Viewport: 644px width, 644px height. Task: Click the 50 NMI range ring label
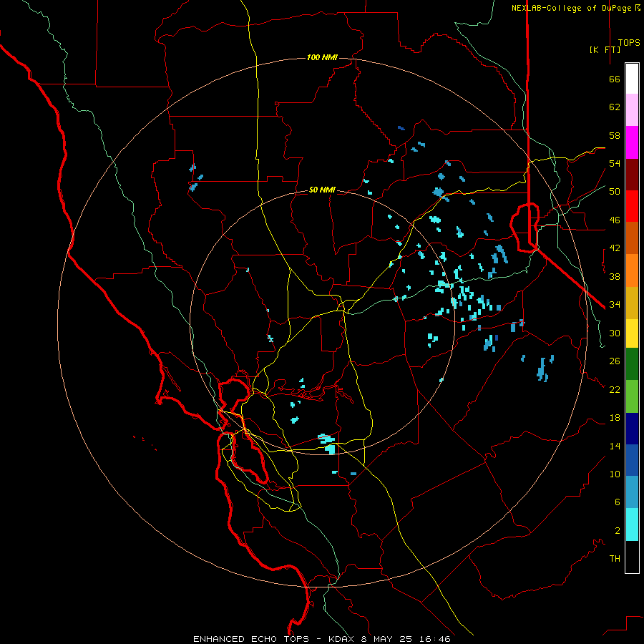(x=322, y=190)
